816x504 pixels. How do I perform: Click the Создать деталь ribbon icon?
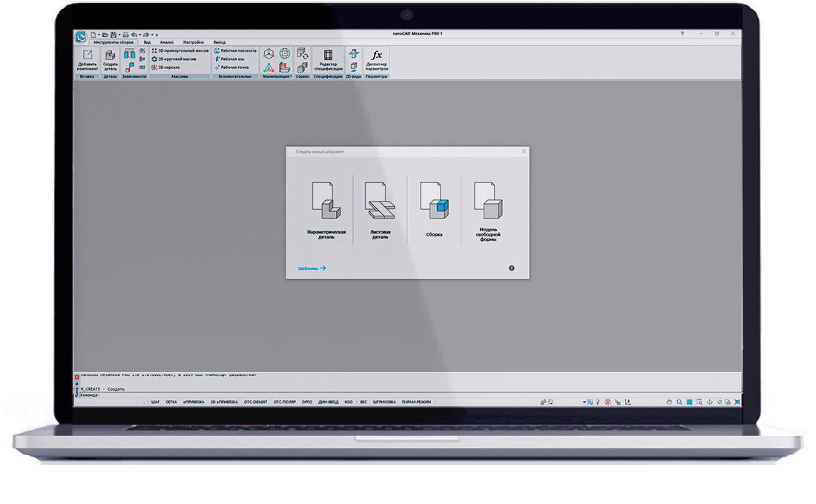pyautogui.click(x=110, y=58)
